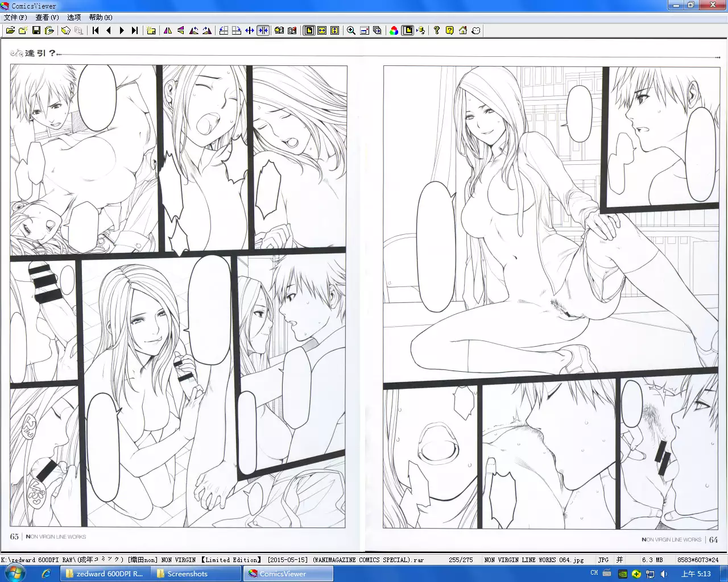The image size is (728, 582).
Task: Open the 帮助(H) menu
Action: pos(101,18)
